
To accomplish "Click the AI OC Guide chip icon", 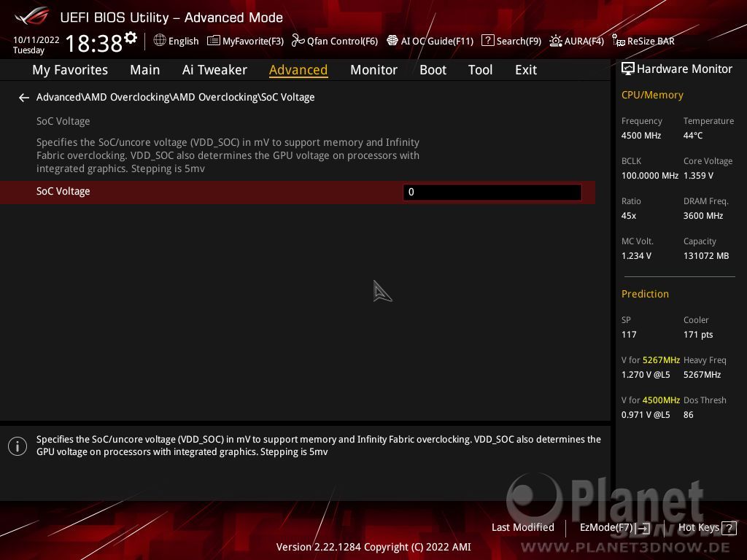I will point(392,41).
